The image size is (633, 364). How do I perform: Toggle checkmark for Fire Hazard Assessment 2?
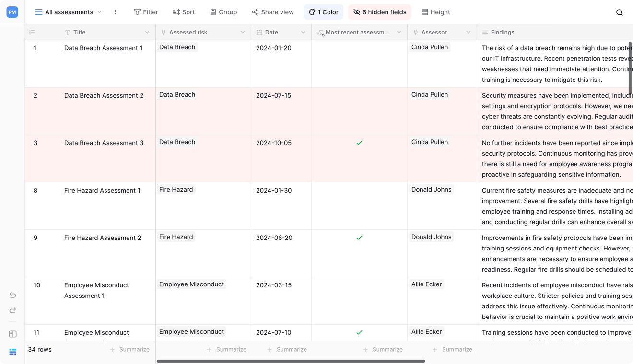[x=359, y=238]
